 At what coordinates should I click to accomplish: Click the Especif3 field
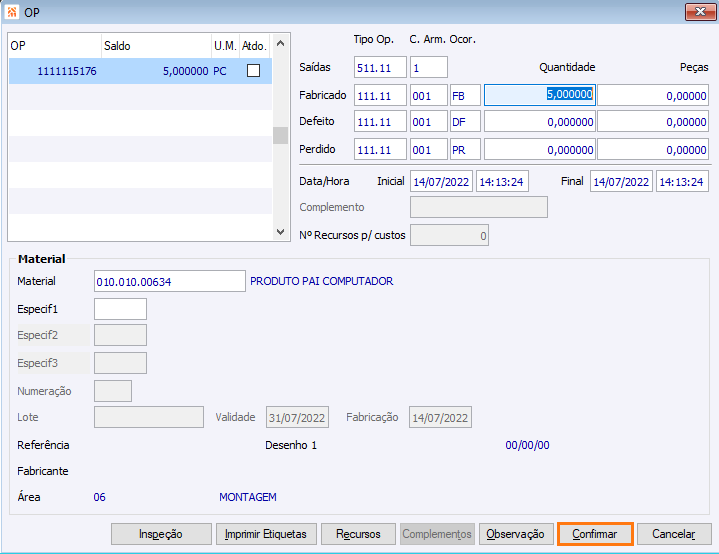[120, 363]
